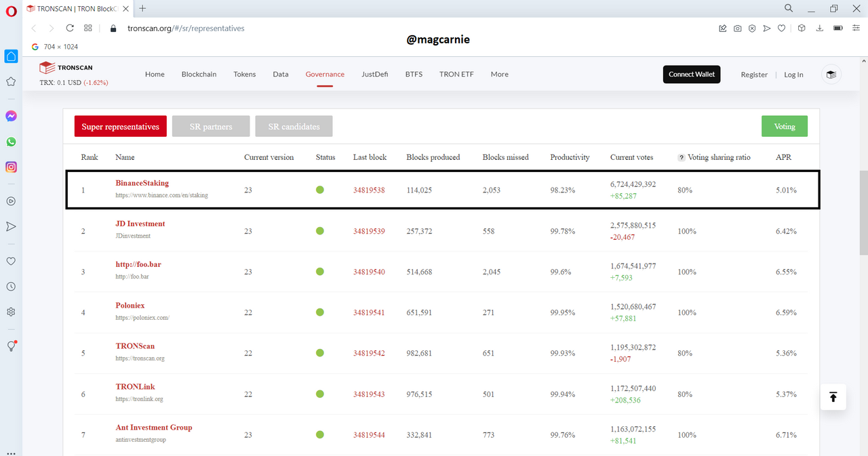This screenshot has height=456, width=868.
Task: Open the heart Pinboards icon in sidebar
Action: [x=11, y=261]
